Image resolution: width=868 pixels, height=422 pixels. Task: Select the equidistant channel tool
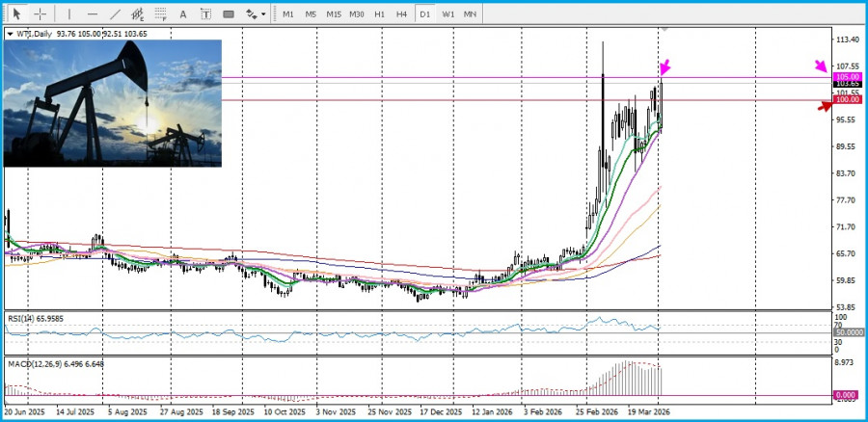(x=138, y=14)
